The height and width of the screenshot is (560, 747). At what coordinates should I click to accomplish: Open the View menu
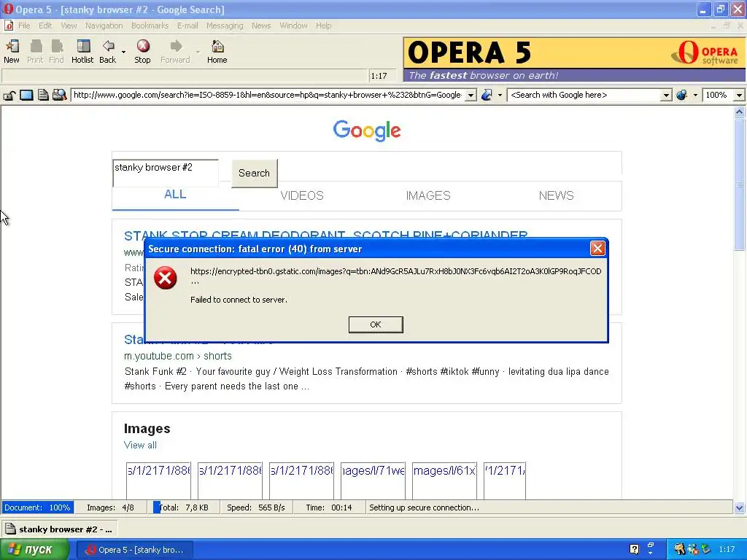(x=69, y=26)
